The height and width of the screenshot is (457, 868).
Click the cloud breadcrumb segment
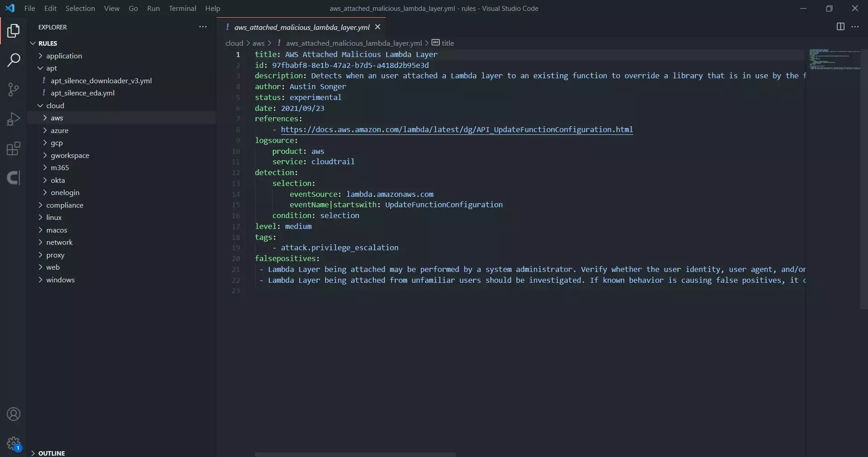pyautogui.click(x=234, y=43)
